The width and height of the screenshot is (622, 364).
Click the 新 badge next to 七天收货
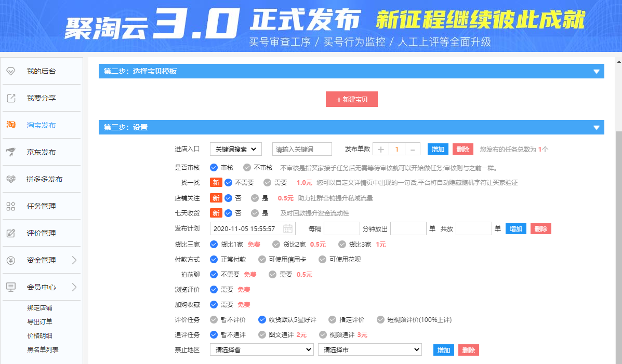[216, 213]
